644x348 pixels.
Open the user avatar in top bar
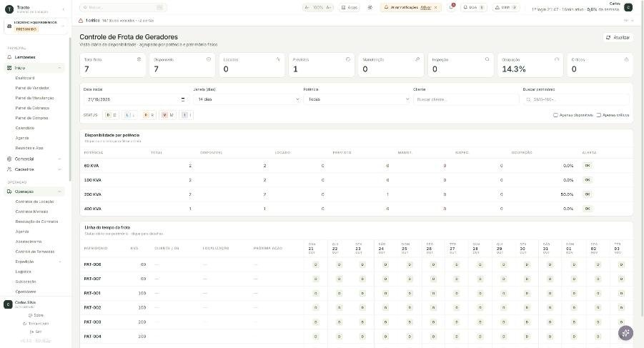pyautogui.click(x=628, y=7)
